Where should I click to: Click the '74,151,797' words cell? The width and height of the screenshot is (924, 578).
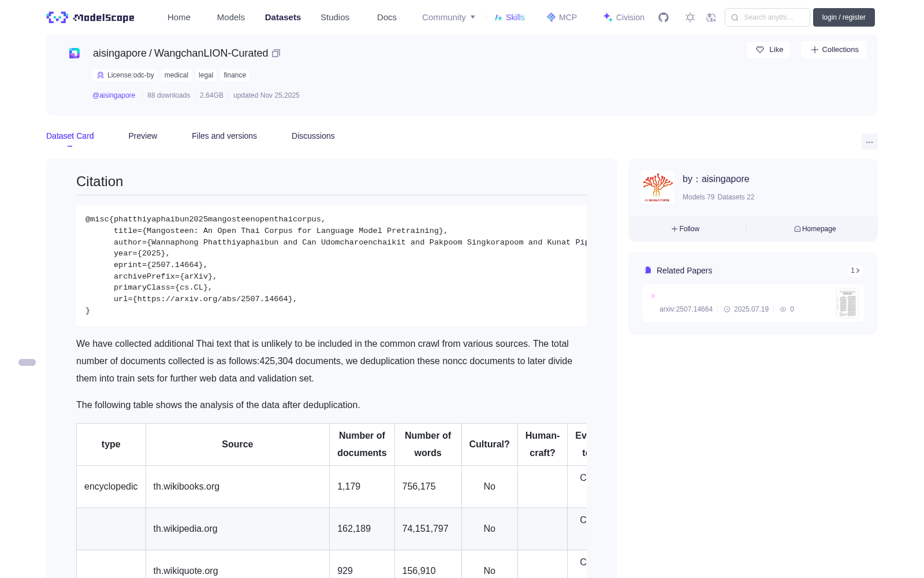tap(428, 529)
